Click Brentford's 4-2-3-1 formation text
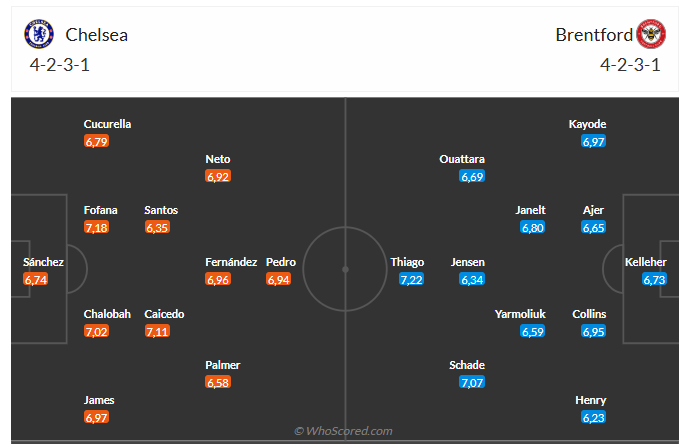Image resolution: width=689 pixels, height=444 pixels. (x=630, y=65)
